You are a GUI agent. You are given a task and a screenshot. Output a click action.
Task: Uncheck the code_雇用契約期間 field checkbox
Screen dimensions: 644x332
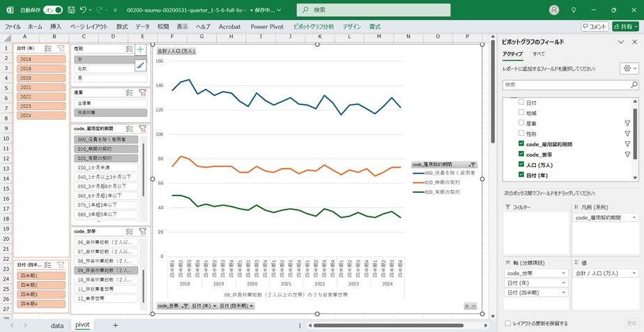pos(521,143)
